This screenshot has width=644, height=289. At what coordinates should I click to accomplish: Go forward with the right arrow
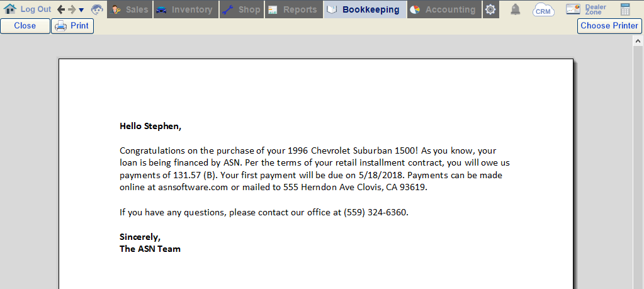click(x=72, y=9)
